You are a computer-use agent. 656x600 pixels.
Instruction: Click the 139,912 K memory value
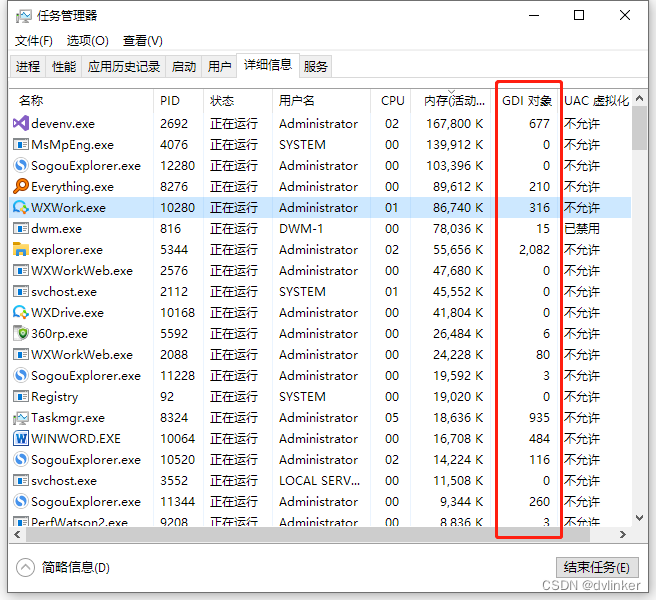click(454, 145)
